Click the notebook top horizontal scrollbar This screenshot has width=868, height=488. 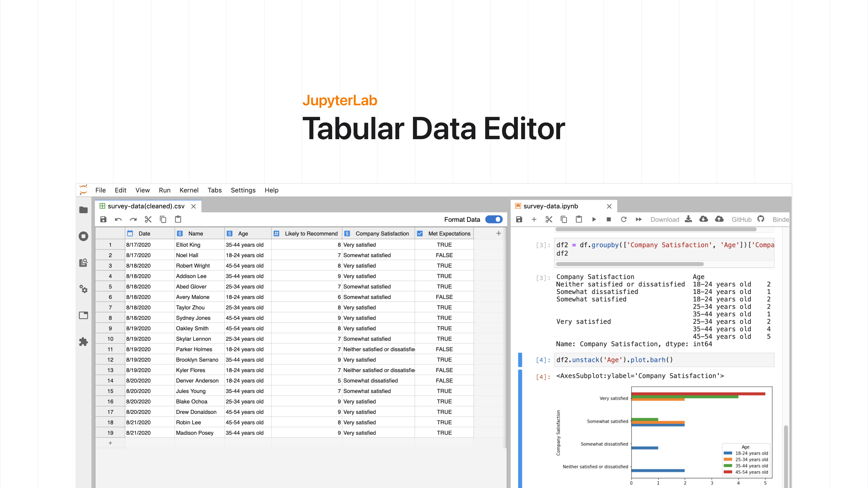[x=656, y=229]
